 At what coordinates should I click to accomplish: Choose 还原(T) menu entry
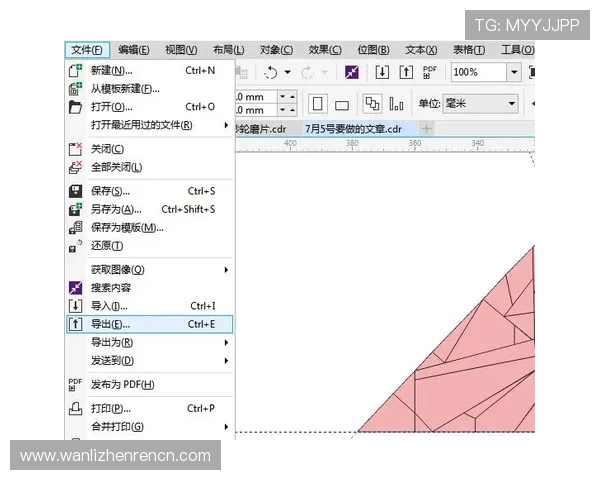[x=150, y=246]
